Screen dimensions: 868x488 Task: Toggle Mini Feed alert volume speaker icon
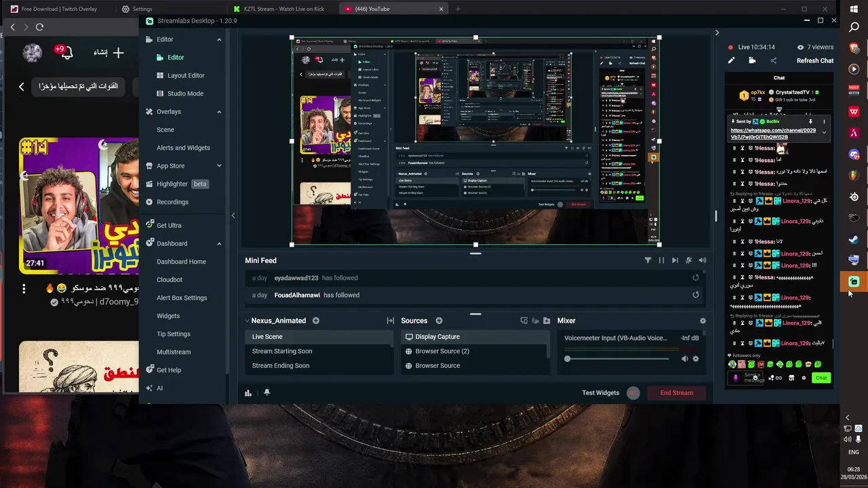(703, 260)
